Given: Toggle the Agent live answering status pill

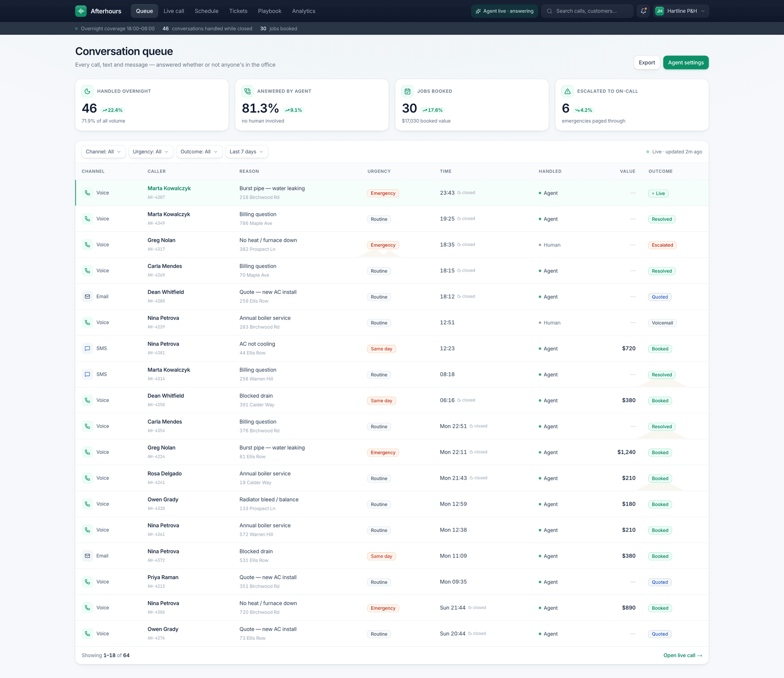Looking at the screenshot, I should point(504,11).
